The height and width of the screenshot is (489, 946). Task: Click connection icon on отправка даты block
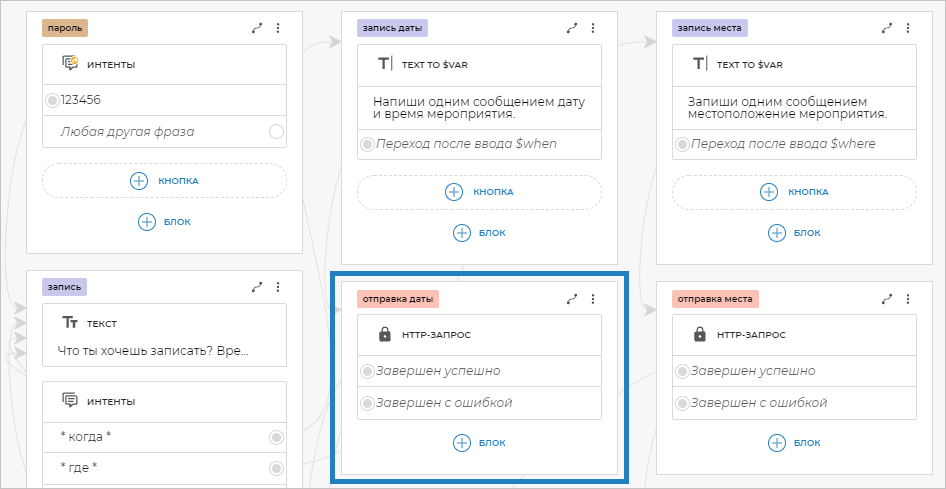[572, 298]
